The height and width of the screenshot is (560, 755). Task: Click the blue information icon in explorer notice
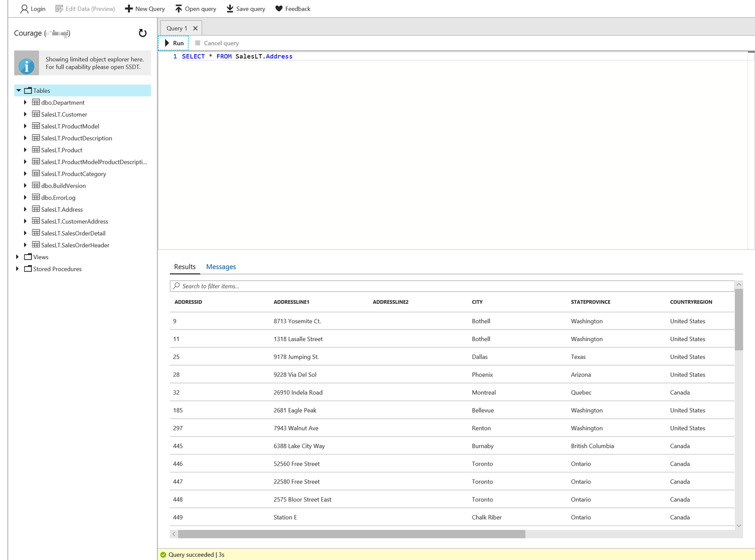[x=27, y=65]
